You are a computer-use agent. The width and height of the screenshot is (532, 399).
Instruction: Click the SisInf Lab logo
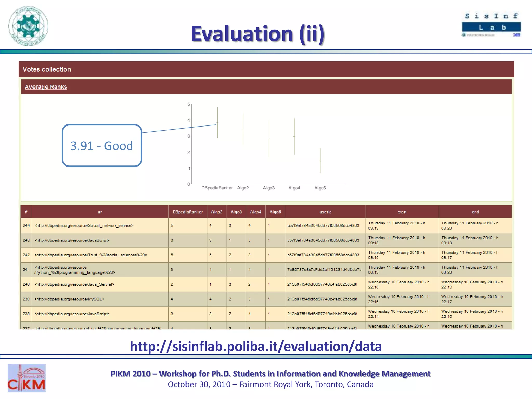click(491, 25)
